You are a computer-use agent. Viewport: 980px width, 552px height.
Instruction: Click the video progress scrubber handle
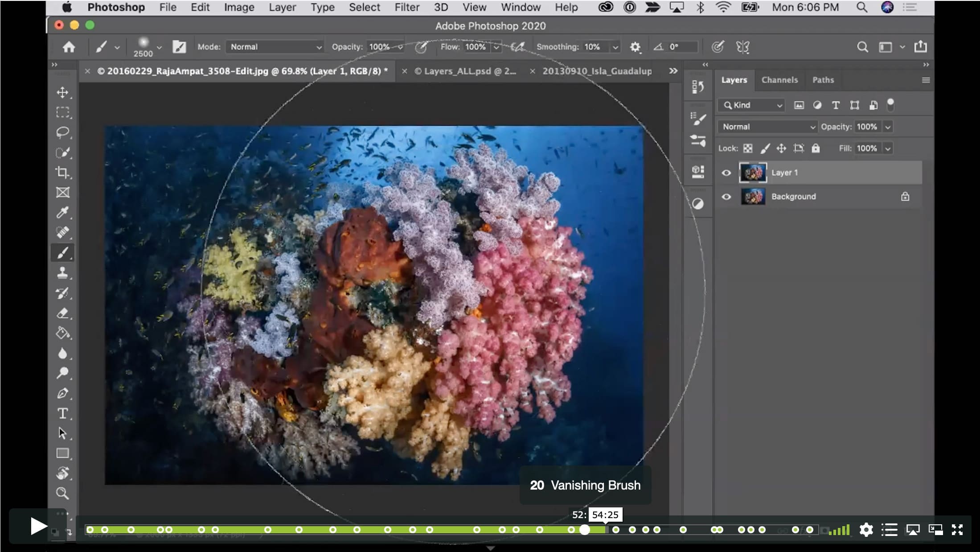click(x=585, y=530)
